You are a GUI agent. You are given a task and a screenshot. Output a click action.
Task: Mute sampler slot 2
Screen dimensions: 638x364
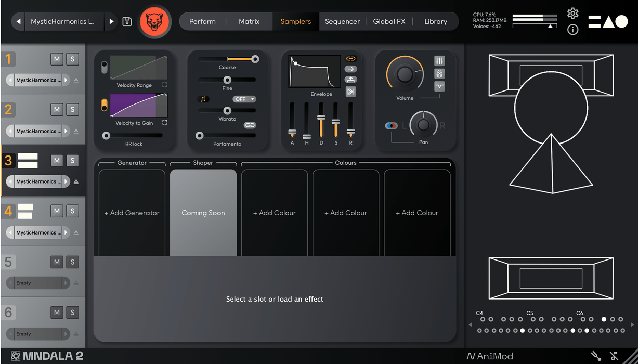pos(57,109)
